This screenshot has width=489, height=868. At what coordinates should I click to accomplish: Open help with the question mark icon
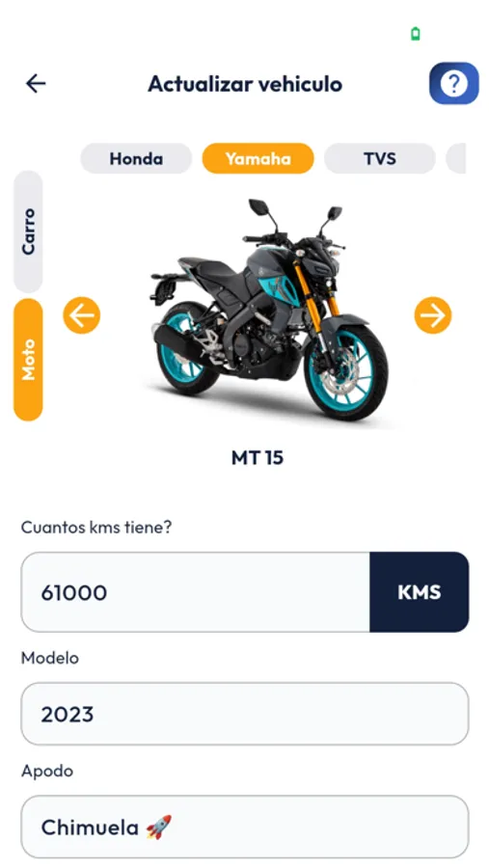click(x=453, y=84)
